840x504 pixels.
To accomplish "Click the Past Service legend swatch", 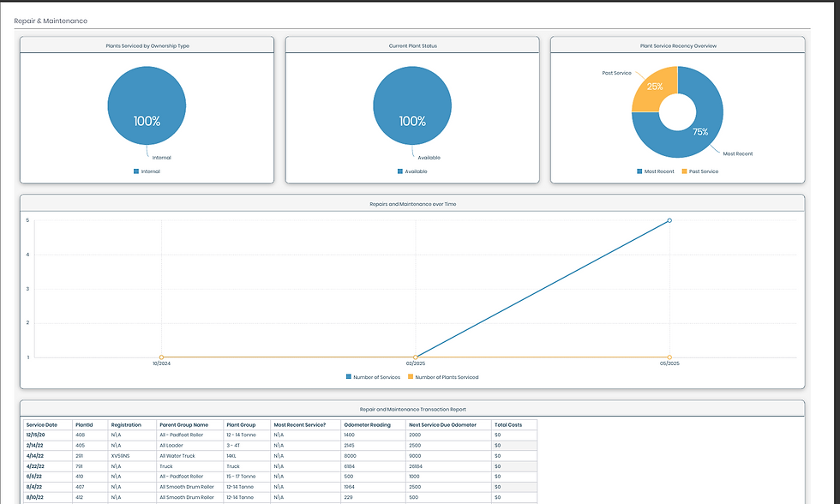I will 684,171.
